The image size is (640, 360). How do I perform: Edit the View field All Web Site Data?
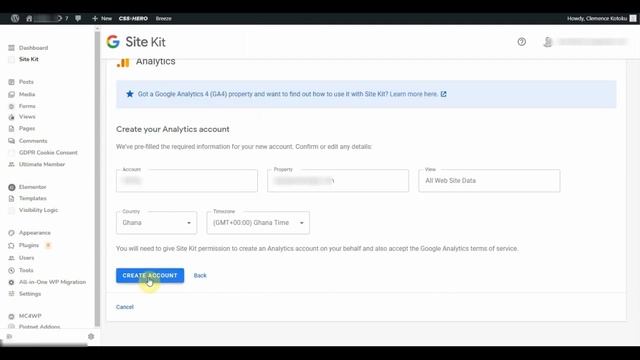[x=489, y=181]
